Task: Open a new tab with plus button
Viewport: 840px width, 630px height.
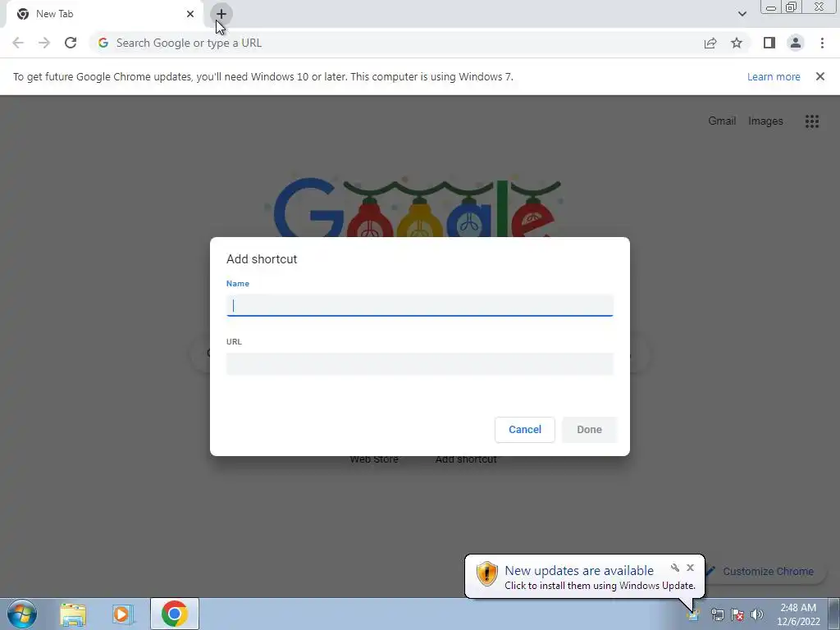Action: tap(221, 14)
